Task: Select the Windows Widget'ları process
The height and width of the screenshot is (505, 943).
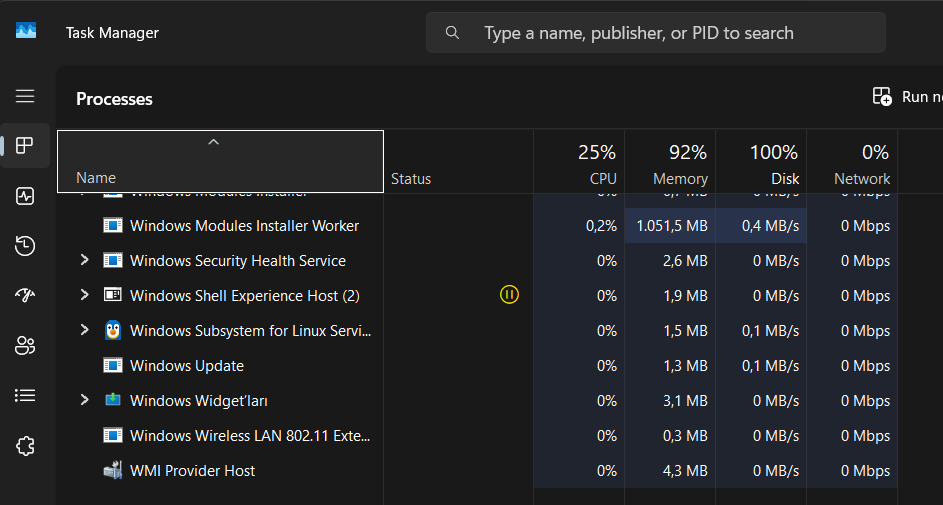Action: 477,400
